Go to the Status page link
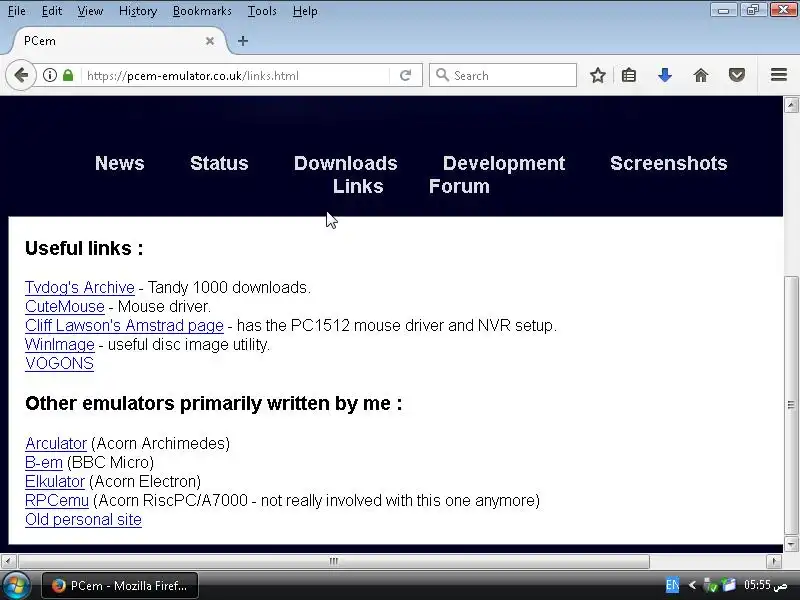This screenshot has height=600, width=800. [x=219, y=163]
